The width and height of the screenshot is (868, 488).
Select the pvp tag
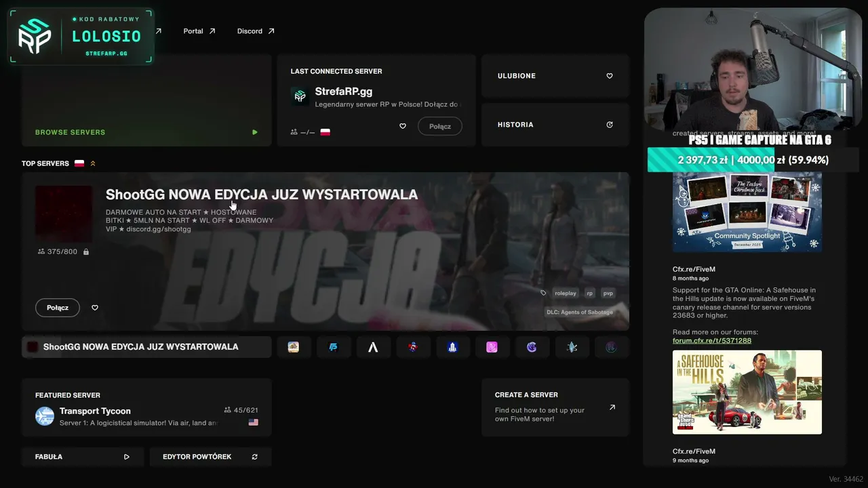608,293
